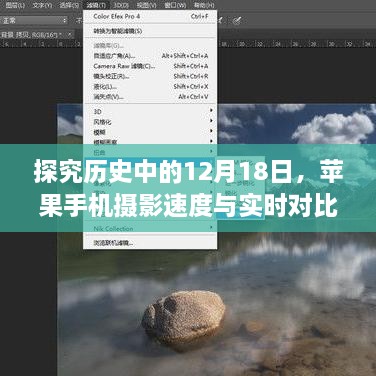376x376 pixels.
Task: Choose 浏览联机滤镜... at menu bottom
Action: [x=150, y=243]
